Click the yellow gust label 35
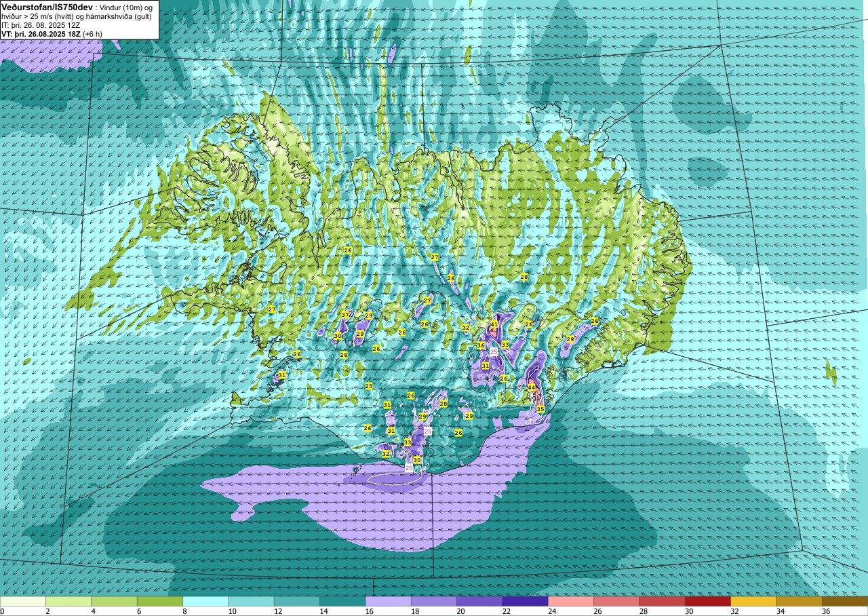The image size is (868, 616). click(x=540, y=409)
